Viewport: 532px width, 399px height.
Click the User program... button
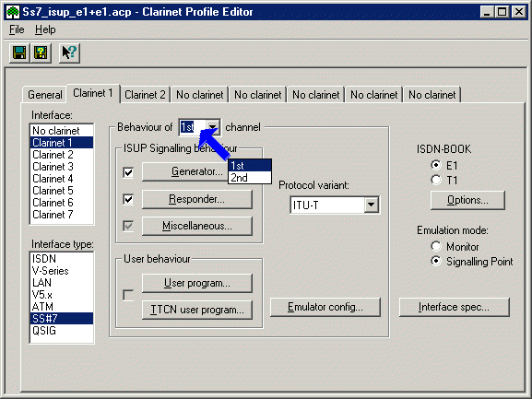(196, 283)
